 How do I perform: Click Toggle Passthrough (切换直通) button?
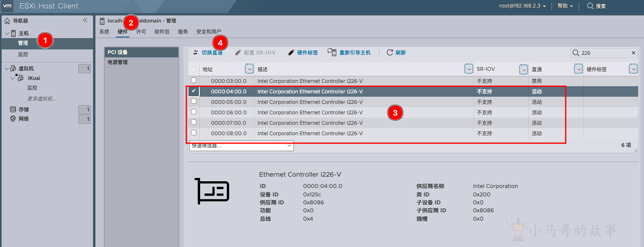click(x=208, y=52)
